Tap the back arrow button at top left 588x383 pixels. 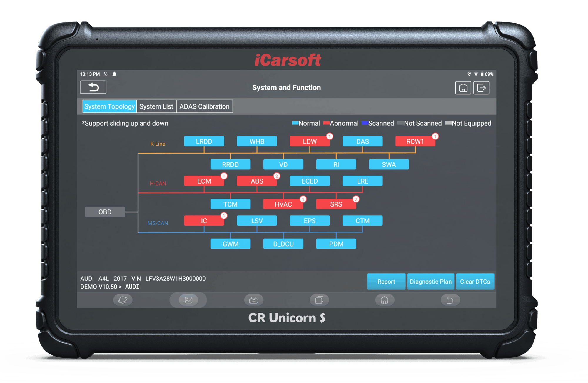[x=93, y=87]
